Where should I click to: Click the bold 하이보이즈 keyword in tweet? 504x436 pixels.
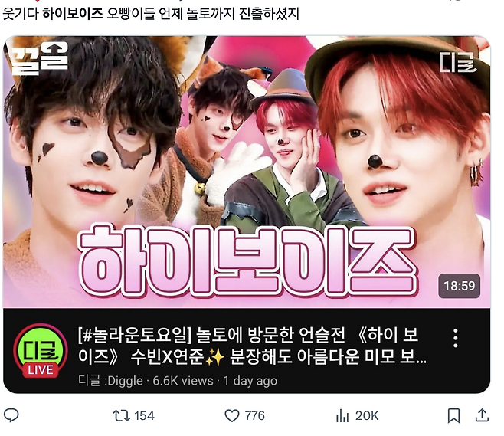point(73,14)
